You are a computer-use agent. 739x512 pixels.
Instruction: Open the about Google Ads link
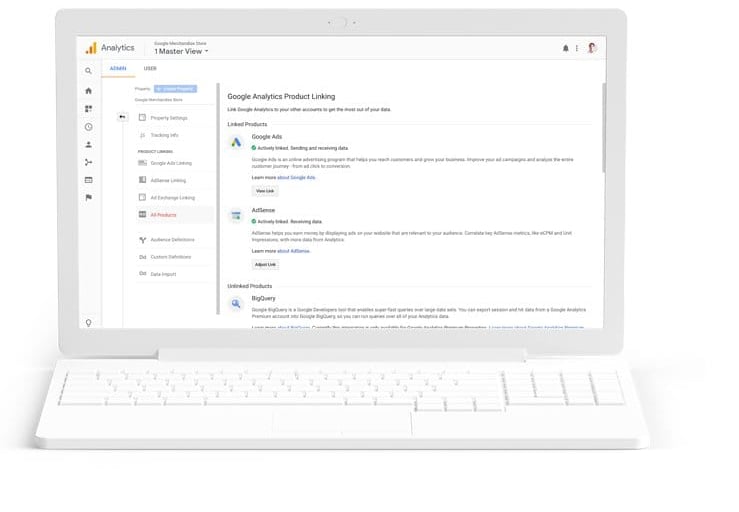(296, 178)
